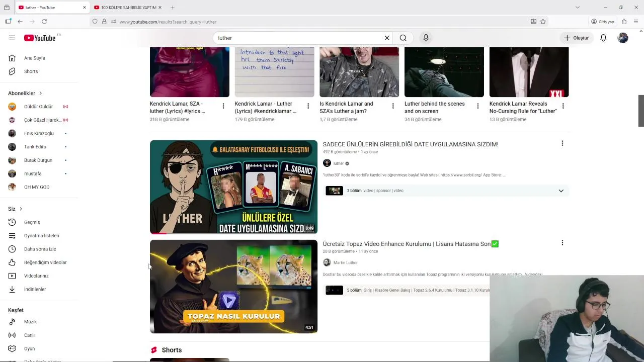The width and height of the screenshot is (644, 362).
Task: Click the browser address bar
Action: click(x=322, y=22)
